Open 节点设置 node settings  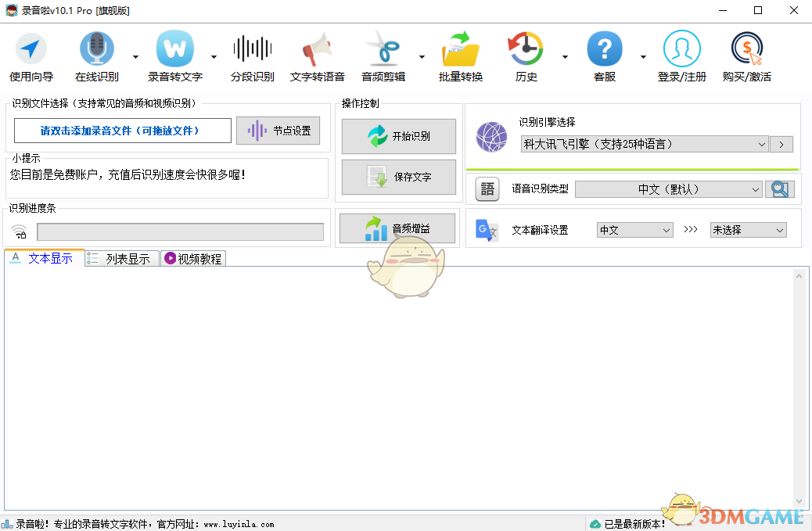278,131
